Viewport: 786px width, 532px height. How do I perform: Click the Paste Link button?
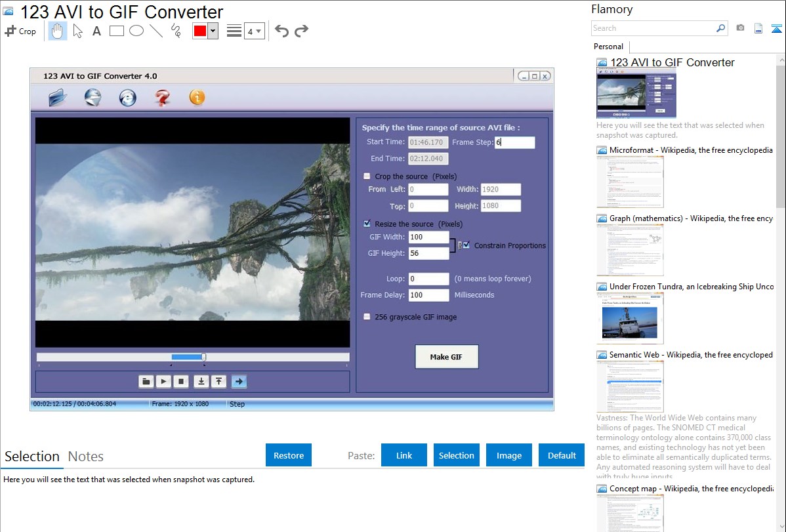click(x=404, y=455)
